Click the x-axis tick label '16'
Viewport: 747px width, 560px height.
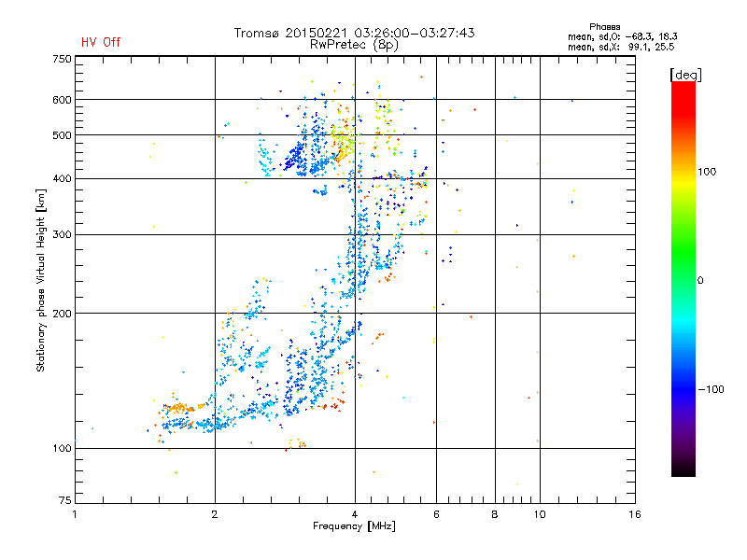coord(635,514)
